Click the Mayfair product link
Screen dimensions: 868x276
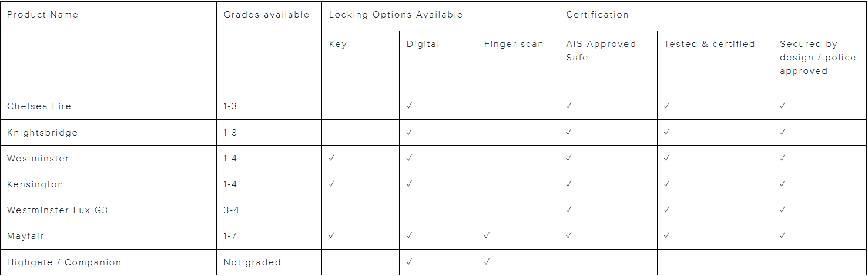click(x=25, y=236)
